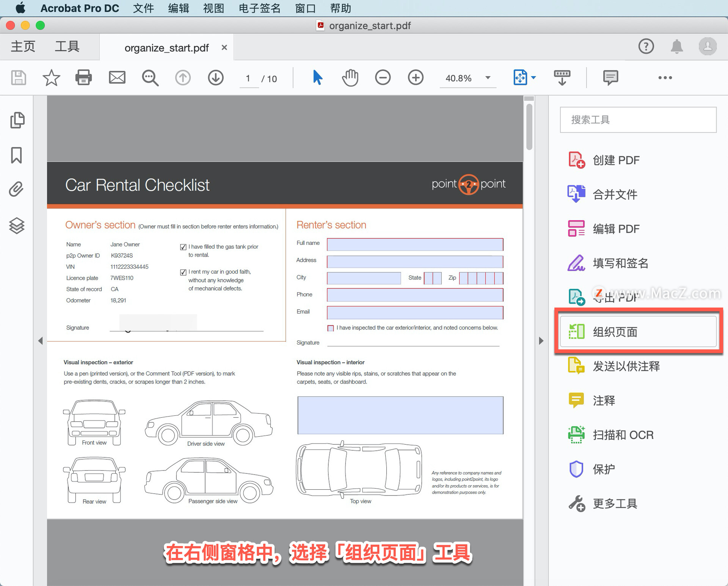The width and height of the screenshot is (728, 586).
Task: Expand the fit page options dropdown arrow
Action: (534, 78)
